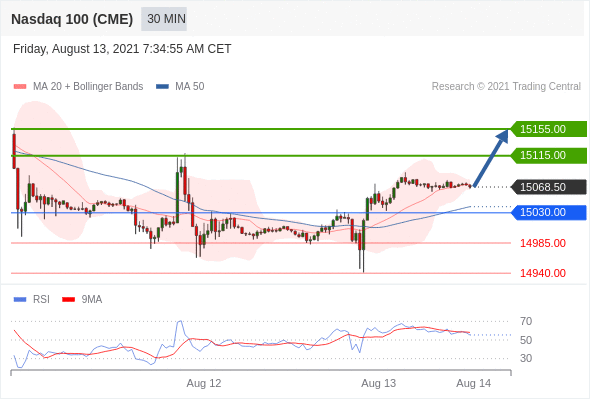Click the MA 20 Bollinger Bands swatch
Viewport: 590px width, 400px height.
[20, 87]
